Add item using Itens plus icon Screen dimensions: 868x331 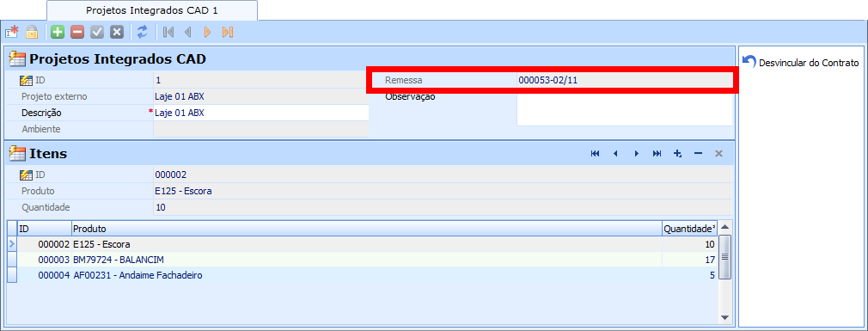tap(677, 153)
